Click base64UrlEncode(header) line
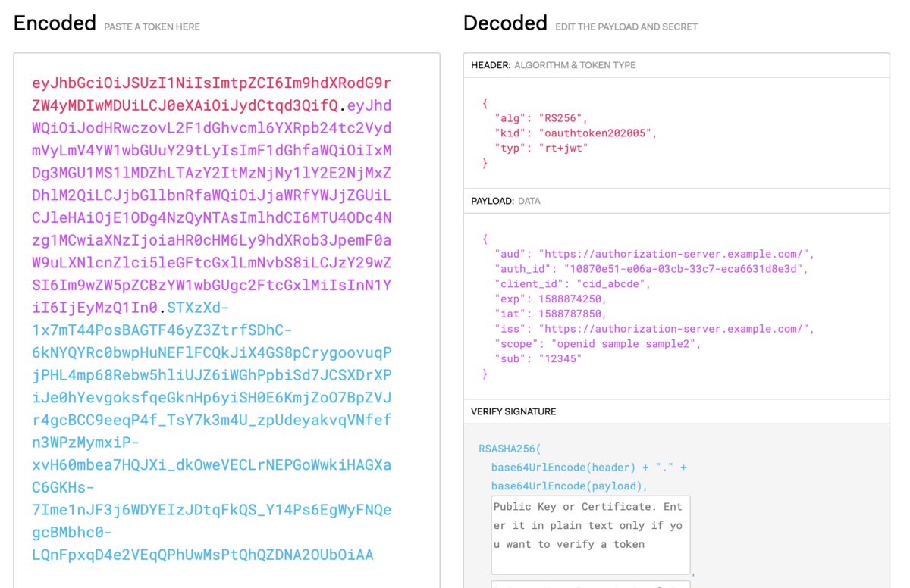The height and width of the screenshot is (588, 910). 588,468
